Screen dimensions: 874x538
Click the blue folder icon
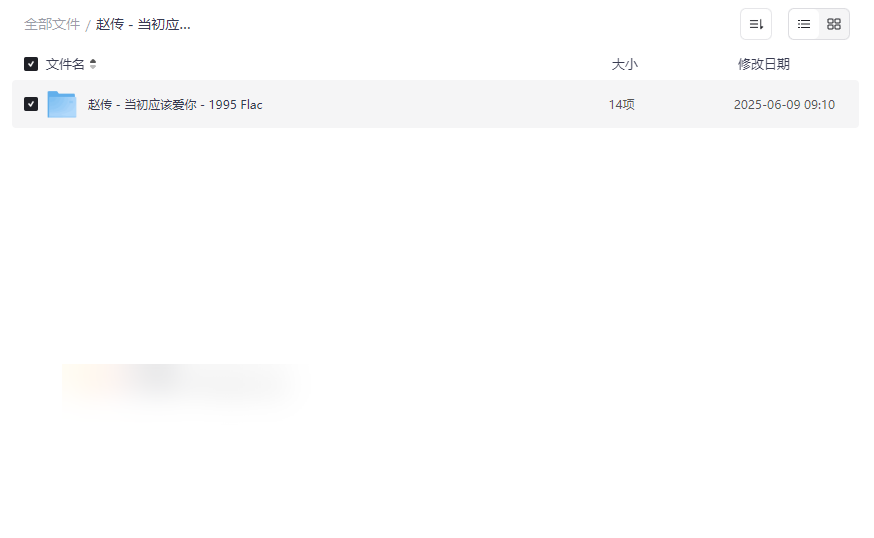[62, 104]
